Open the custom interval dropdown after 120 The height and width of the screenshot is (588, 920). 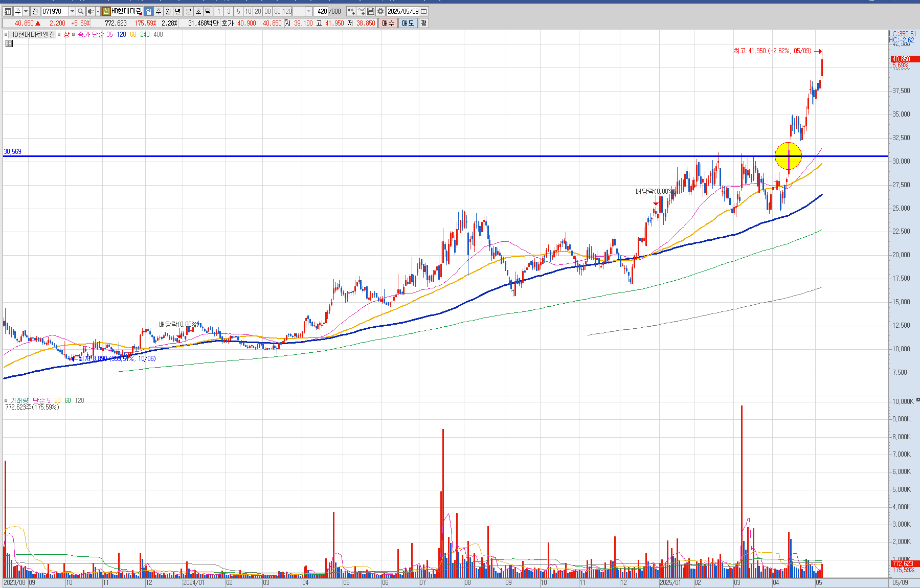click(x=308, y=11)
